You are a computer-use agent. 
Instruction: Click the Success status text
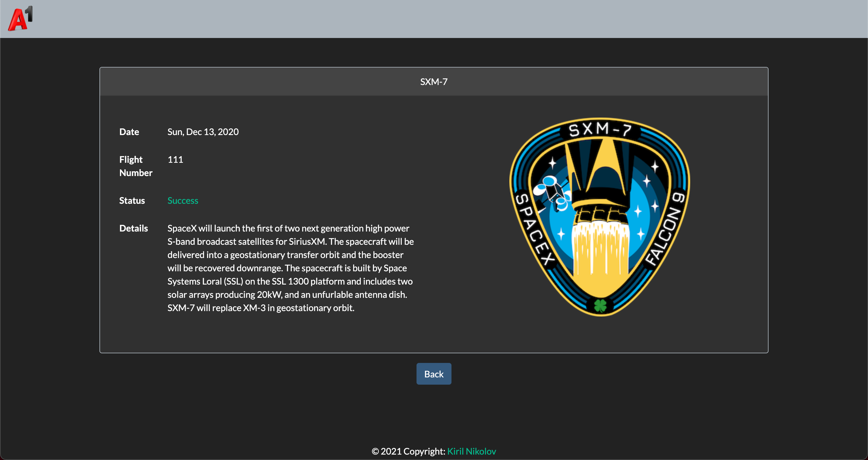click(x=183, y=200)
